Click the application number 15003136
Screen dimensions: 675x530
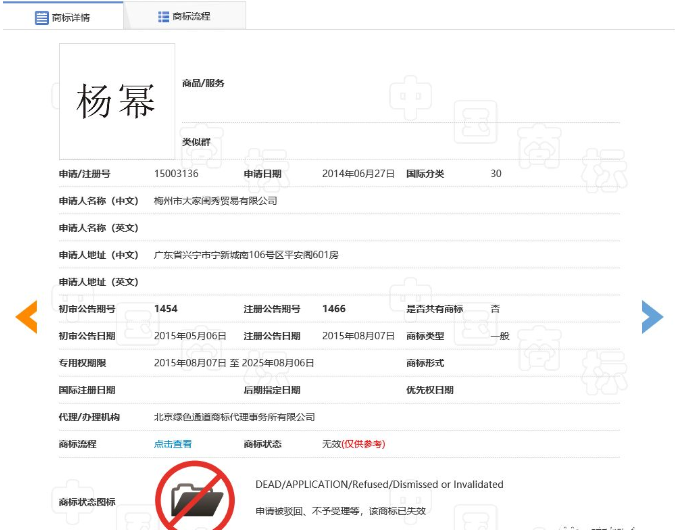[176, 174]
